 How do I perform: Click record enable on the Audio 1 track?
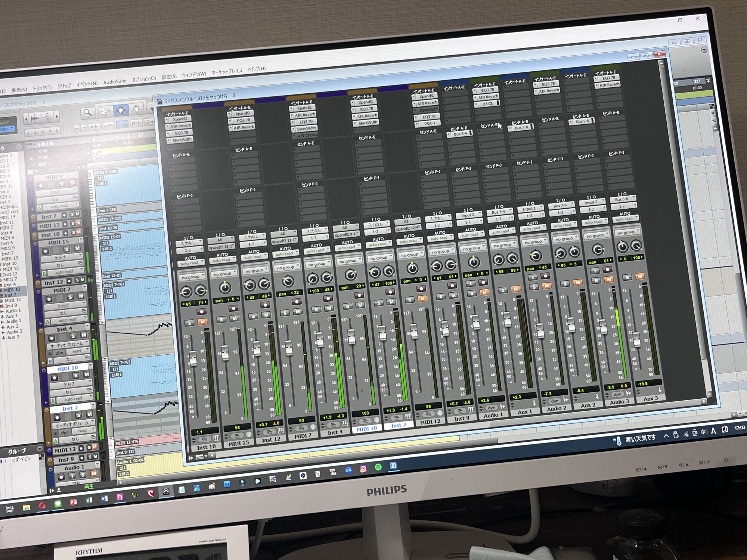[x=61, y=477]
